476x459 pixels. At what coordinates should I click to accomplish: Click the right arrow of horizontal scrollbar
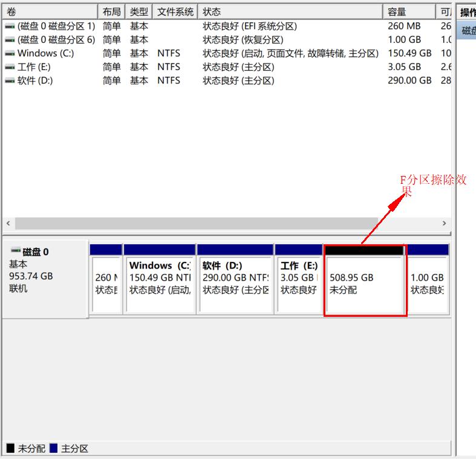[x=444, y=223]
